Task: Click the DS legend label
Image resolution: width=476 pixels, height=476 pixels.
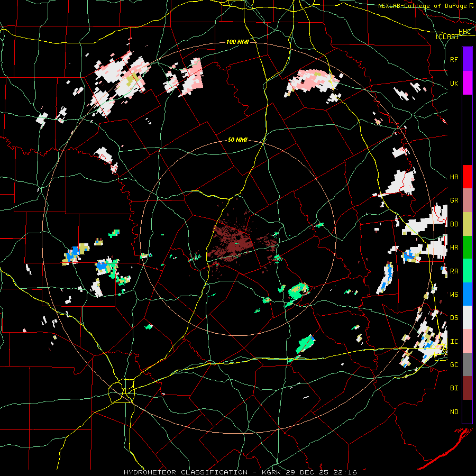Action: pos(454,318)
